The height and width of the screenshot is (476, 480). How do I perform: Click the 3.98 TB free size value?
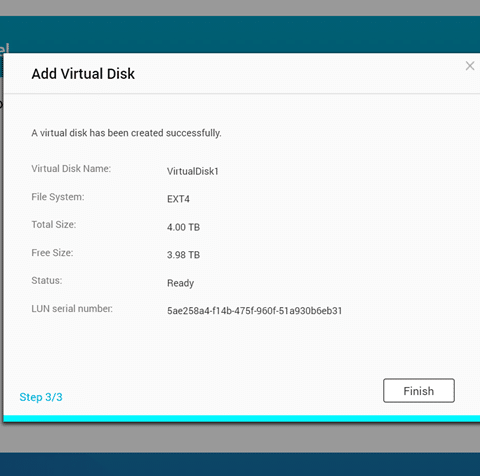pyautogui.click(x=183, y=255)
